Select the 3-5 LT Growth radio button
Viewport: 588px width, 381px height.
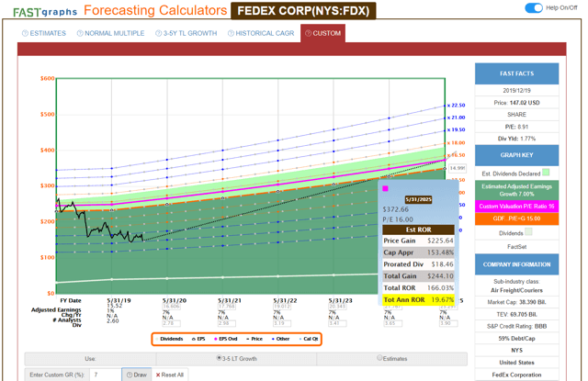(x=219, y=358)
